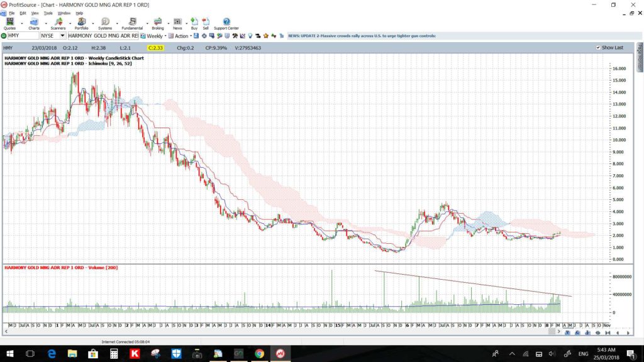
Task: Click the Page Monitor side tab
Action: point(640,57)
